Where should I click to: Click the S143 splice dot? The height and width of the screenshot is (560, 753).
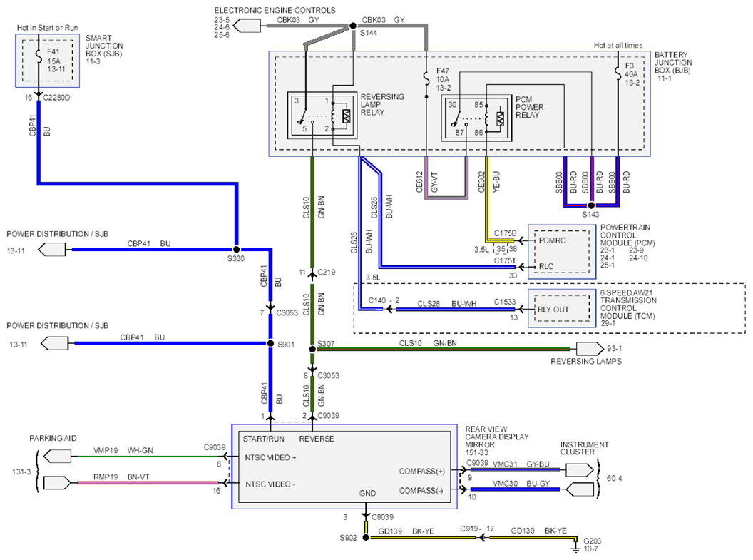592,205
